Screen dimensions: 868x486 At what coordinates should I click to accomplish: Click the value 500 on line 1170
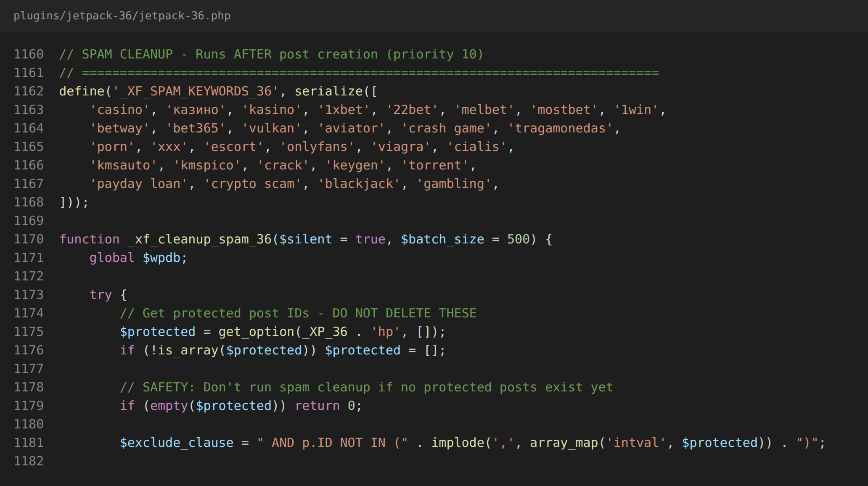coord(519,239)
